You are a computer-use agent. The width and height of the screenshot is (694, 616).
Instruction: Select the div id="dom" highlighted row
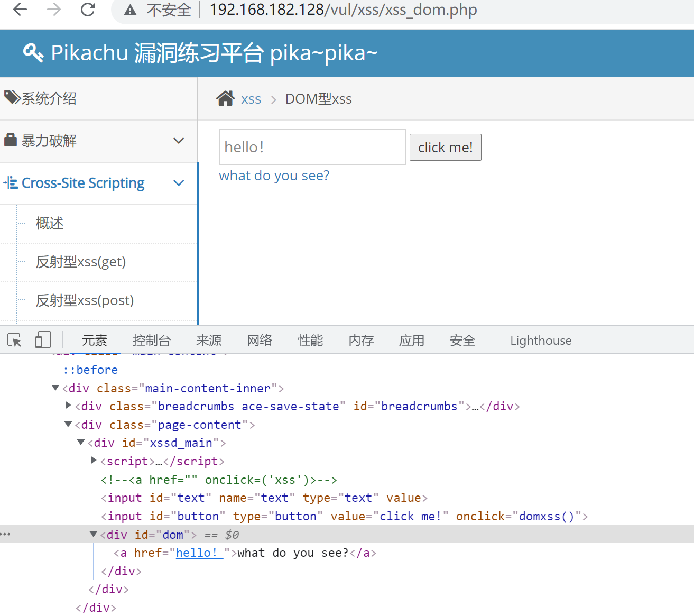(x=347, y=534)
